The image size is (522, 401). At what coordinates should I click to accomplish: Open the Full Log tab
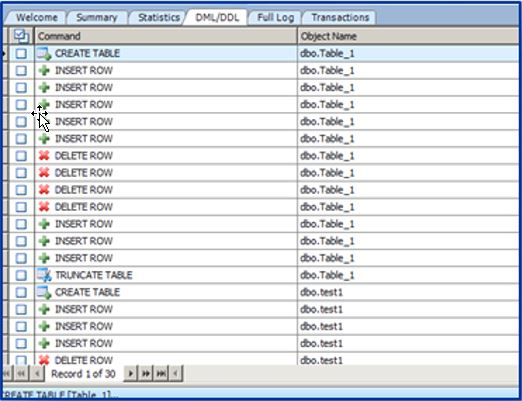click(x=276, y=18)
